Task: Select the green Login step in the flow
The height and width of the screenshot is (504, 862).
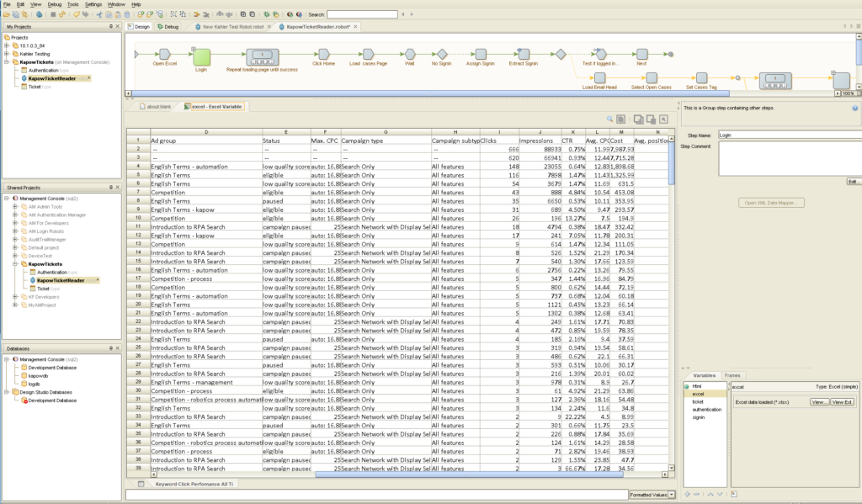Action: (201, 57)
